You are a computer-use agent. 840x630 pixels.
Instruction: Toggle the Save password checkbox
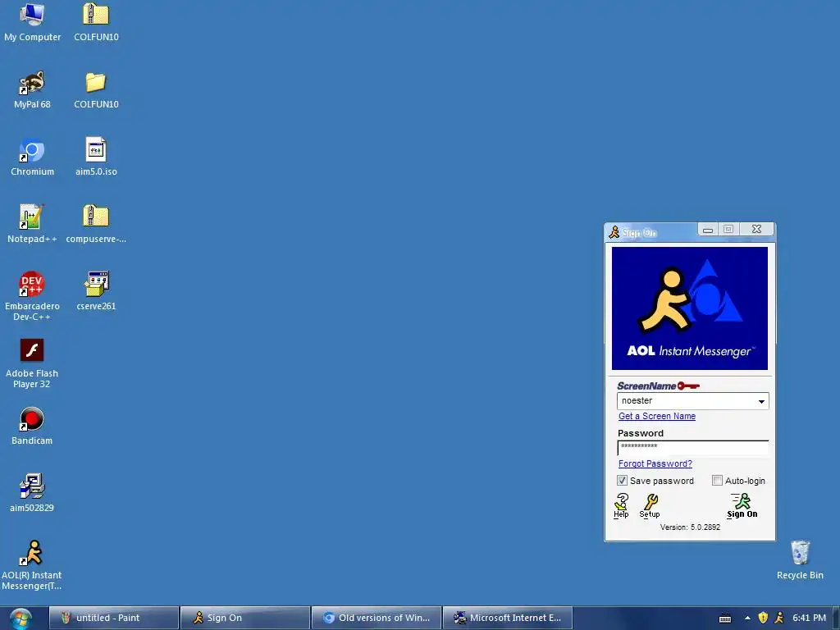pos(622,481)
